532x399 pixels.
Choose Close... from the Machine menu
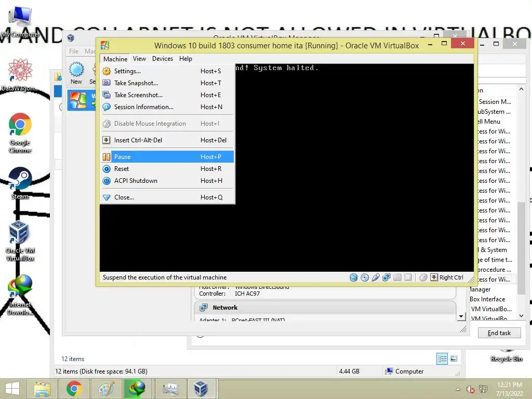point(167,197)
